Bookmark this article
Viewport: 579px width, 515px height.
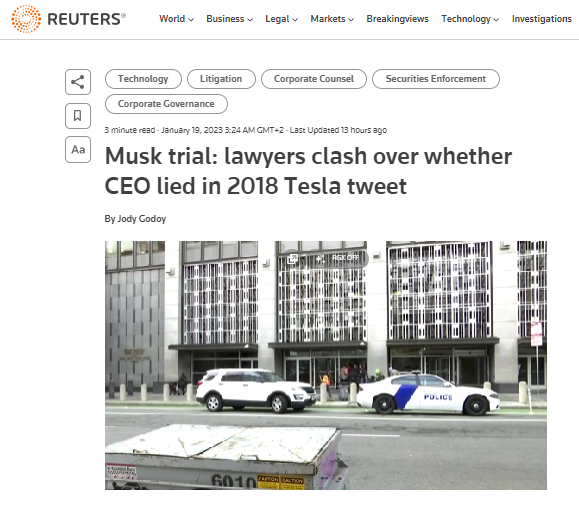pyautogui.click(x=78, y=116)
